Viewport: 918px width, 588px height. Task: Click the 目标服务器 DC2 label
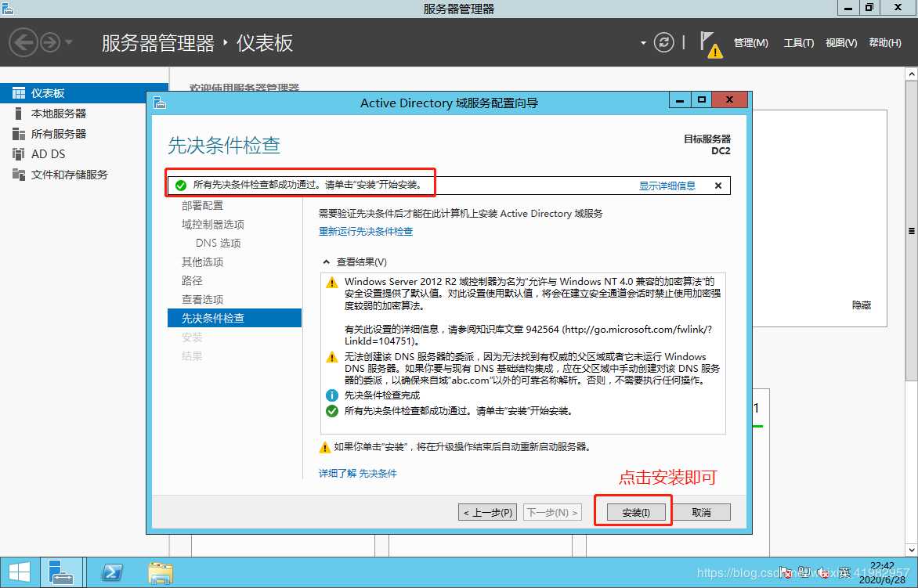coord(707,145)
